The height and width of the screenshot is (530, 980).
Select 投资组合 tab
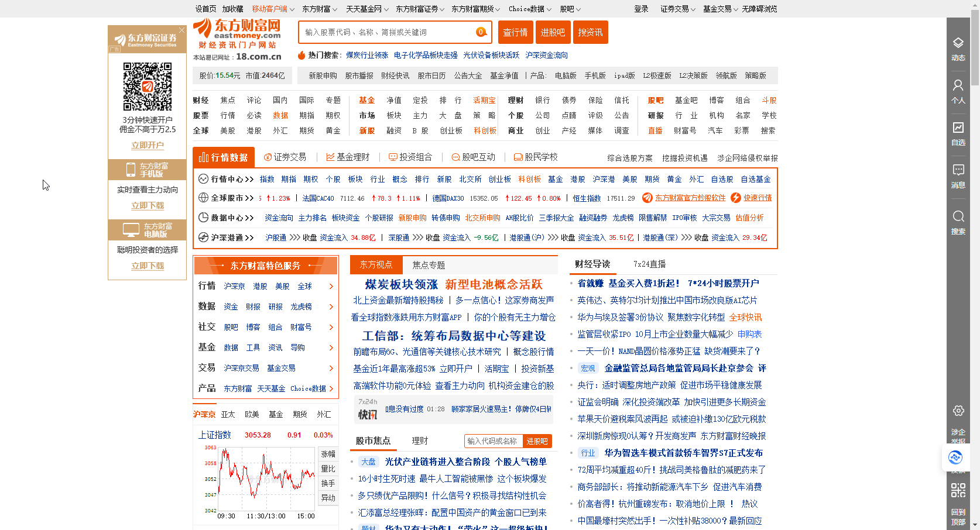pyautogui.click(x=410, y=157)
